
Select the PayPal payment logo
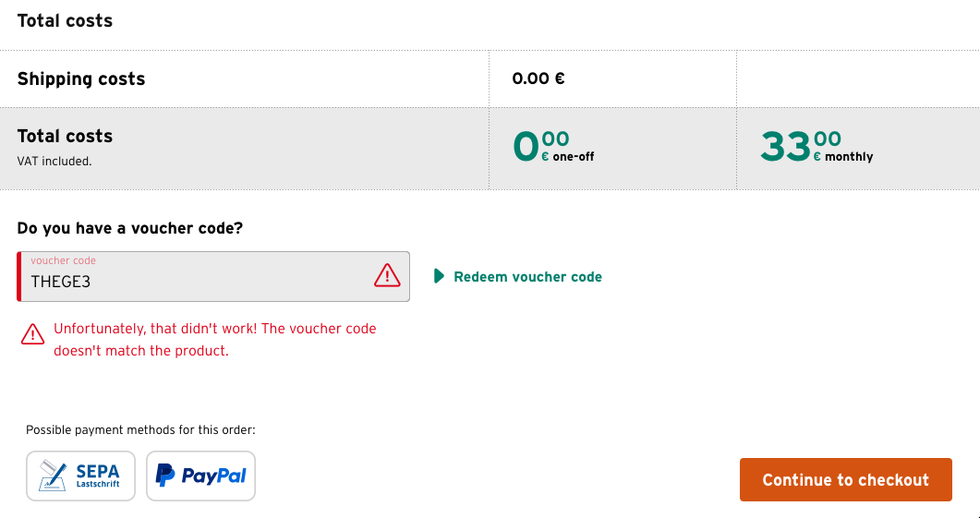tap(200, 476)
